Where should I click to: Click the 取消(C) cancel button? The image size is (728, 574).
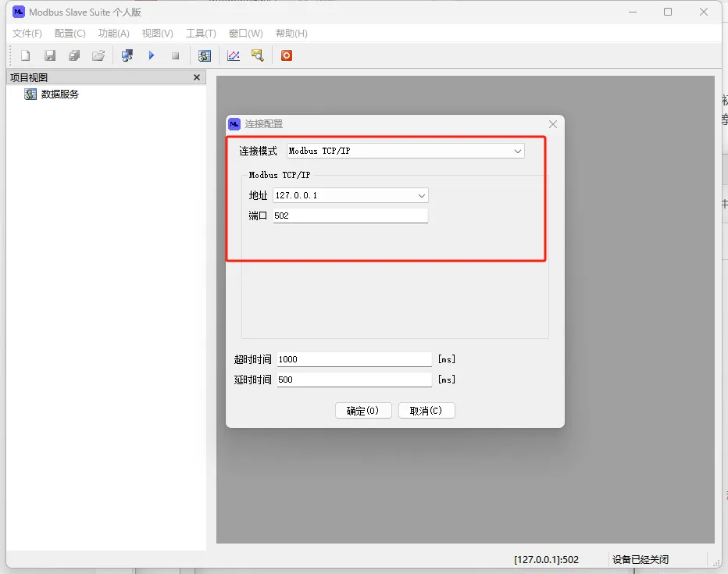coord(426,411)
